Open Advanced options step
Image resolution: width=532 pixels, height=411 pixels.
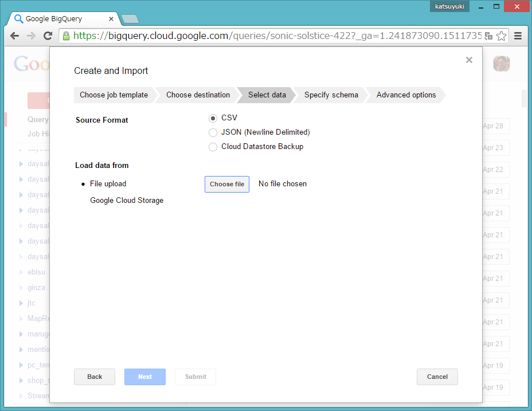tap(406, 95)
